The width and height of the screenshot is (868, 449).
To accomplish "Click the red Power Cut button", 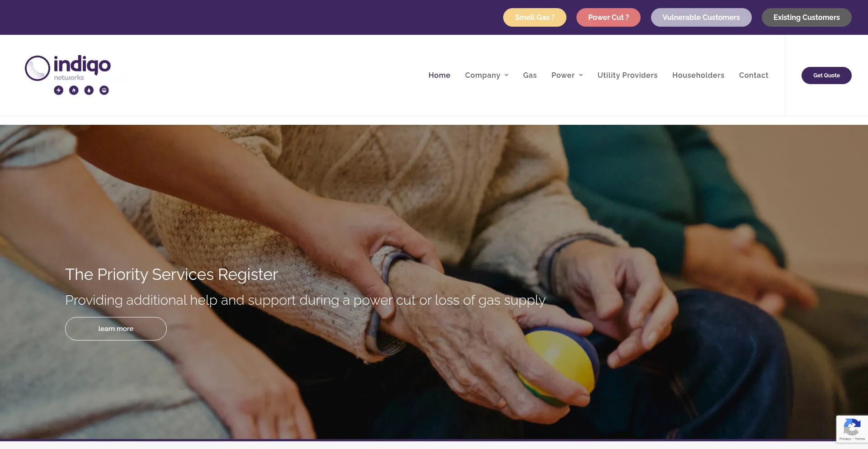I will [x=609, y=17].
